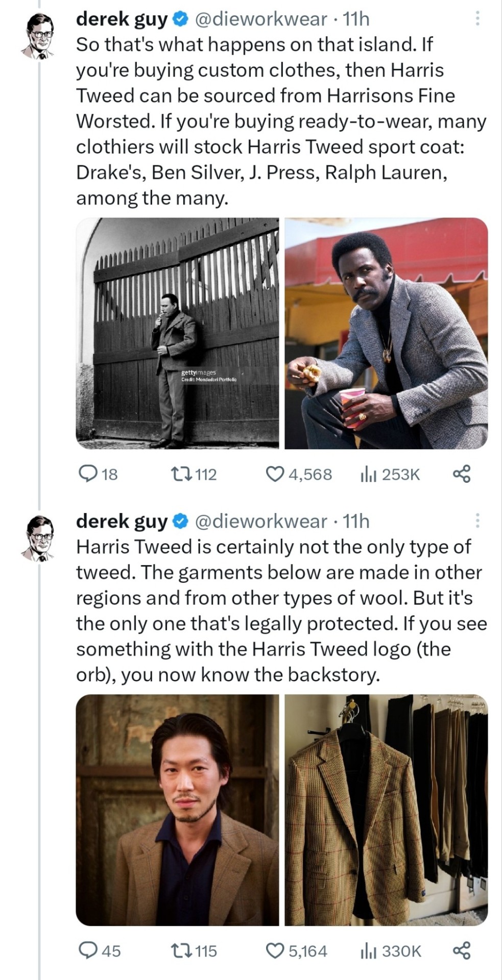Open more options for the first tweet
The height and width of the screenshot is (980, 502).
(x=477, y=19)
